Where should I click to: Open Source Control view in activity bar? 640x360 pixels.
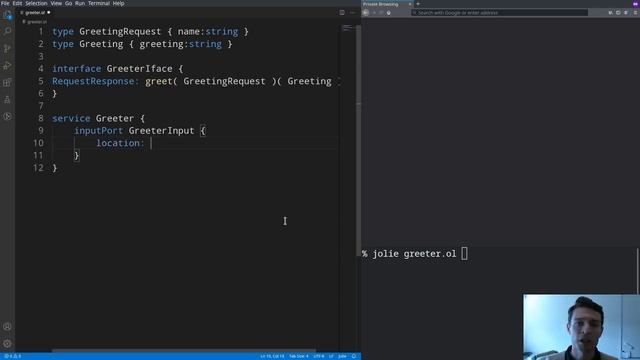pyautogui.click(x=7, y=49)
